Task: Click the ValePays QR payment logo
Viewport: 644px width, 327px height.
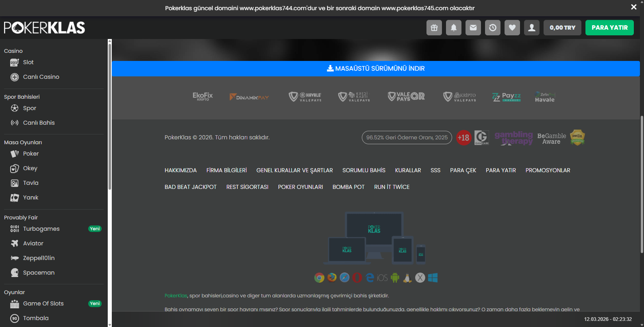Action: 406,97
